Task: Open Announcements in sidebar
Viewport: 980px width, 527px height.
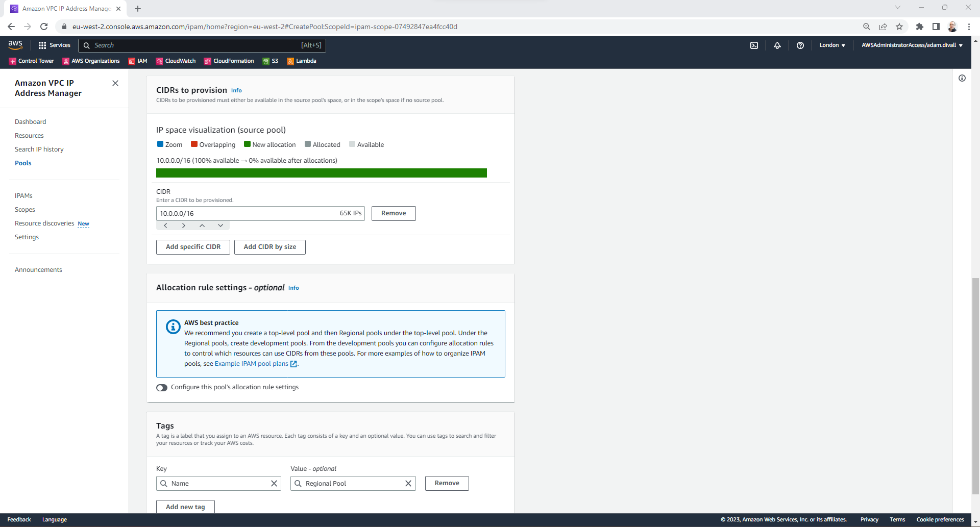Action: click(38, 270)
